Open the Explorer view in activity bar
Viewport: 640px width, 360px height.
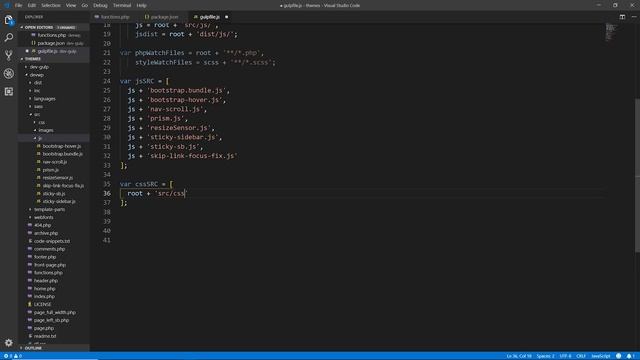[x=9, y=20]
